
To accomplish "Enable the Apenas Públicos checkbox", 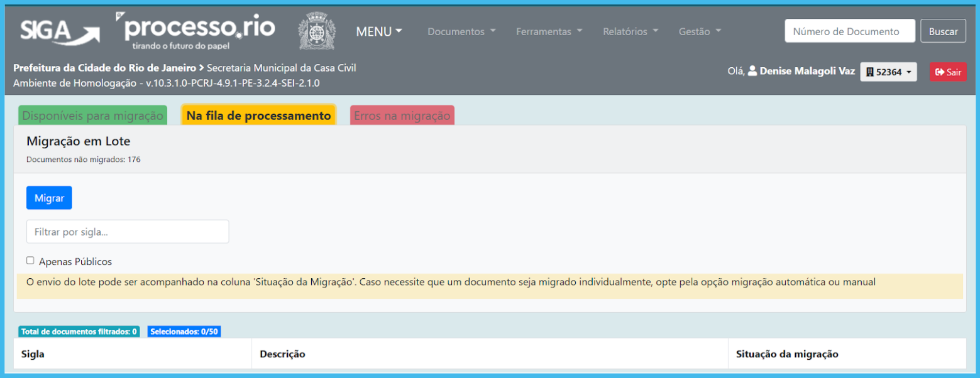I will pos(30,261).
